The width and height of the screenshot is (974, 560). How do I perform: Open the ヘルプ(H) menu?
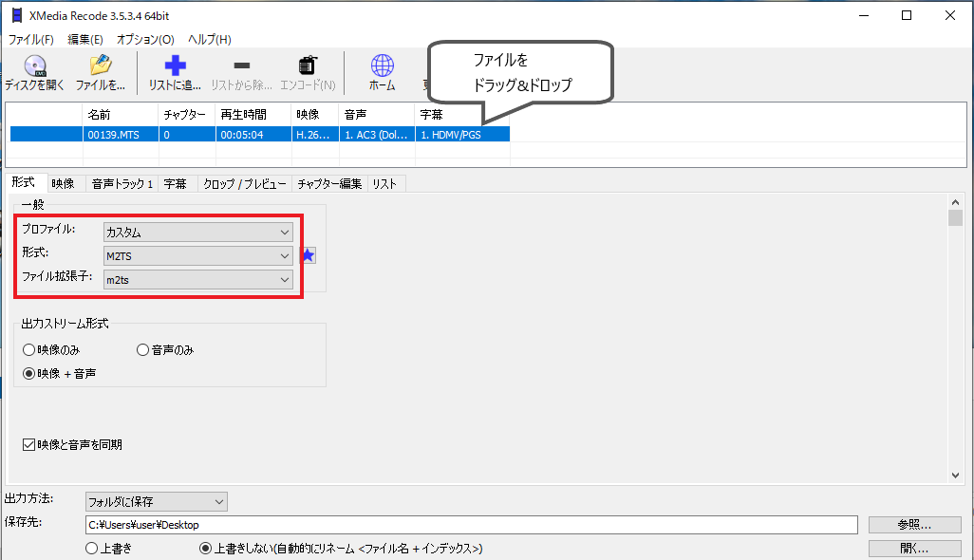(210, 39)
